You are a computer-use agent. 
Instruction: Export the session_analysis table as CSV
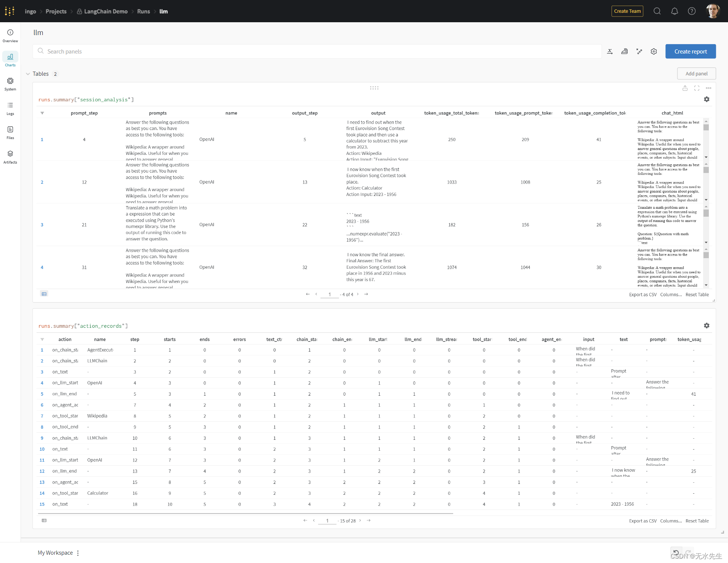coord(643,294)
